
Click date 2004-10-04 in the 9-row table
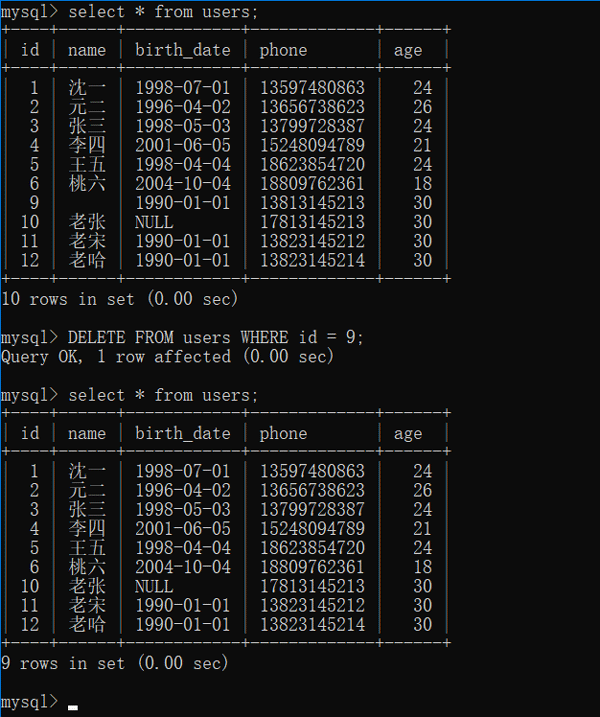pyautogui.click(x=183, y=567)
